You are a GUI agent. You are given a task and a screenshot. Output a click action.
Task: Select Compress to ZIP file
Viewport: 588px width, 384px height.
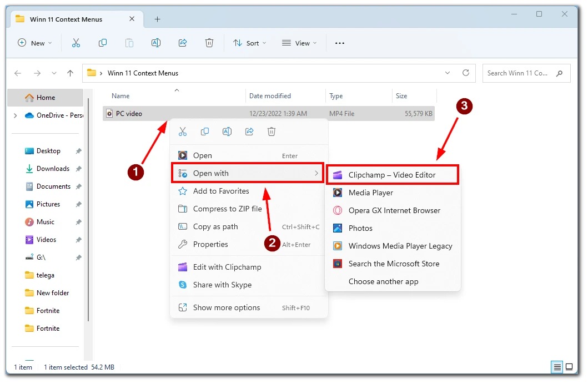(249, 209)
